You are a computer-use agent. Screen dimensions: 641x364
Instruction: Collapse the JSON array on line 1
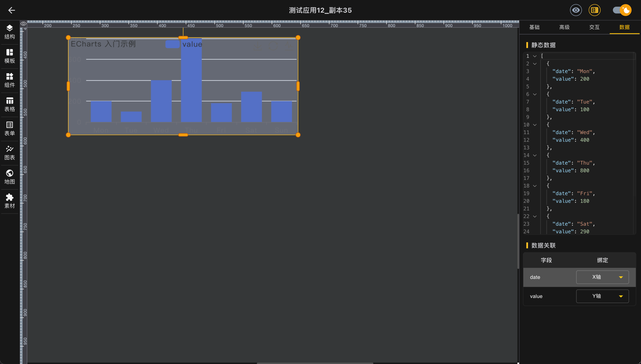[x=535, y=56]
